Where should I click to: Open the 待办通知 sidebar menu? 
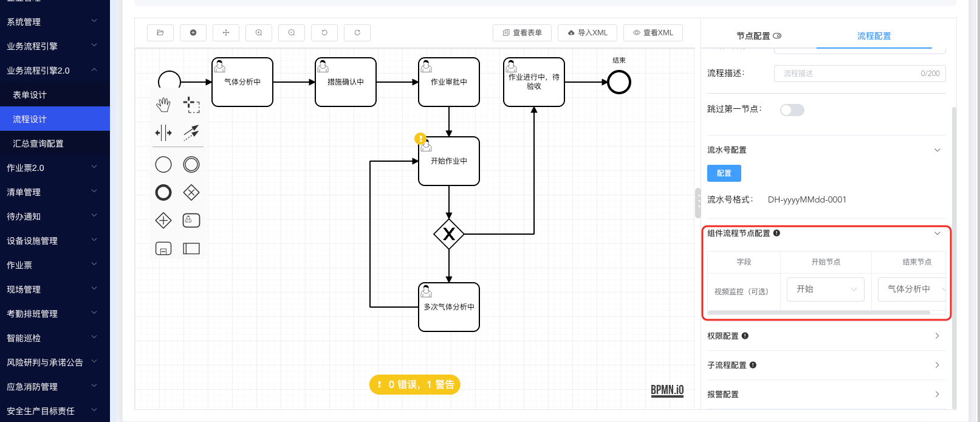tap(55, 216)
